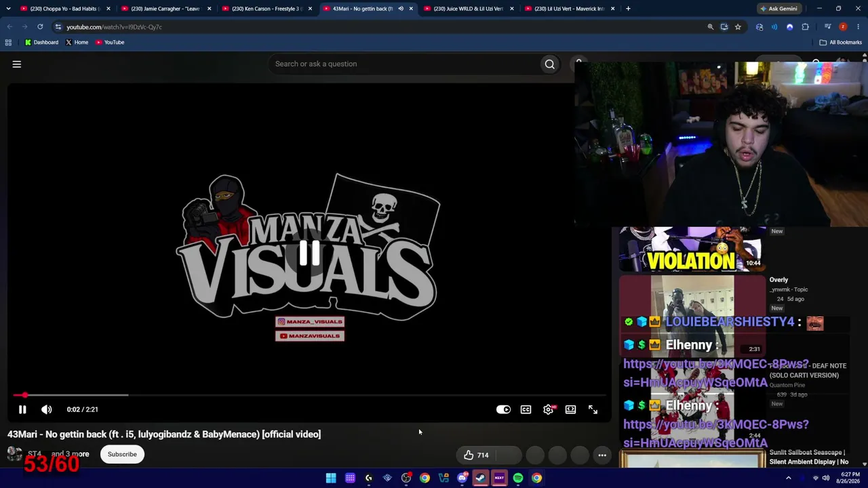Run the search with the magnifier button
The height and width of the screenshot is (488, 868).
(x=550, y=64)
